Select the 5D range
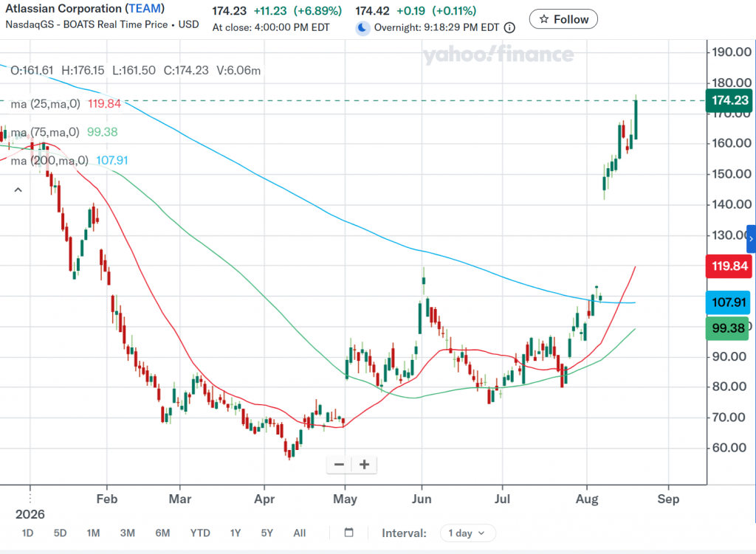 pyautogui.click(x=61, y=533)
